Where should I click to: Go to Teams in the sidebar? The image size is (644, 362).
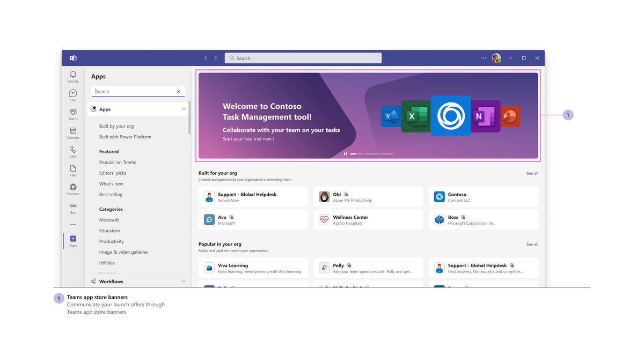point(73,114)
